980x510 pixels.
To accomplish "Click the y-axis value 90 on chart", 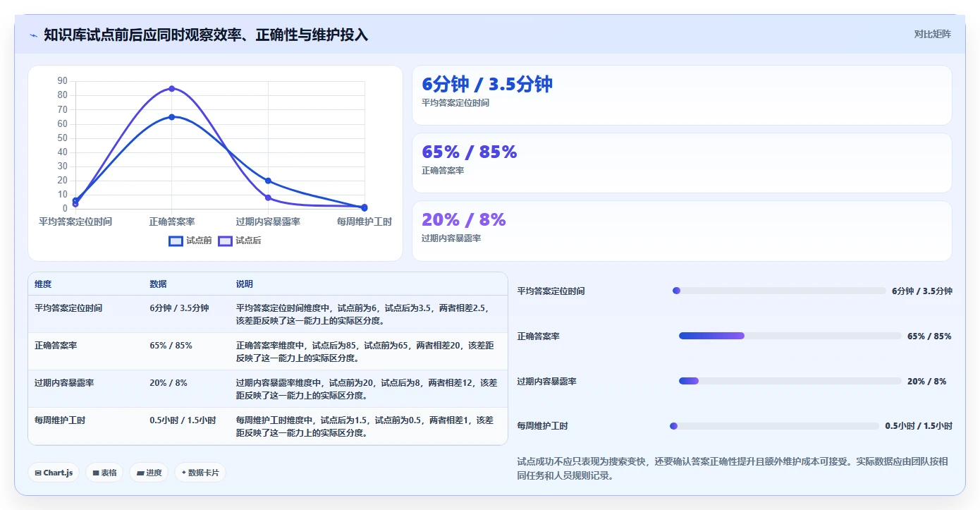I will click(63, 81).
